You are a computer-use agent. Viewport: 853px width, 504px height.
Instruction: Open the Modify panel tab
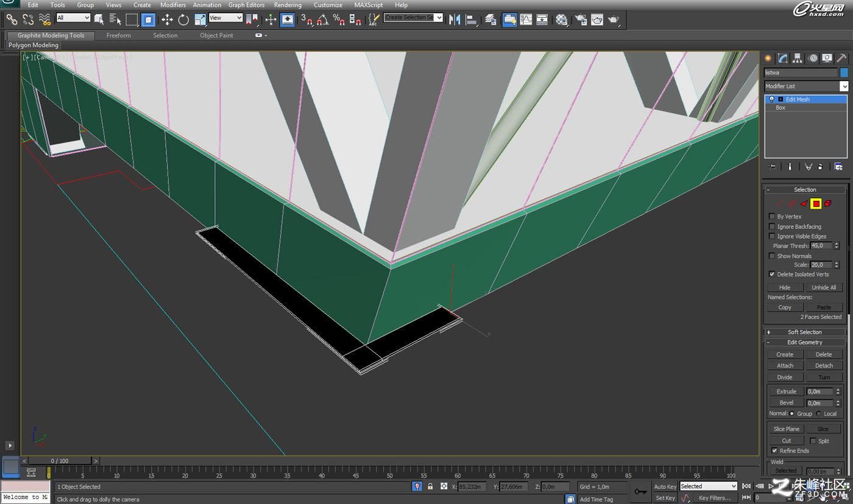[x=782, y=58]
